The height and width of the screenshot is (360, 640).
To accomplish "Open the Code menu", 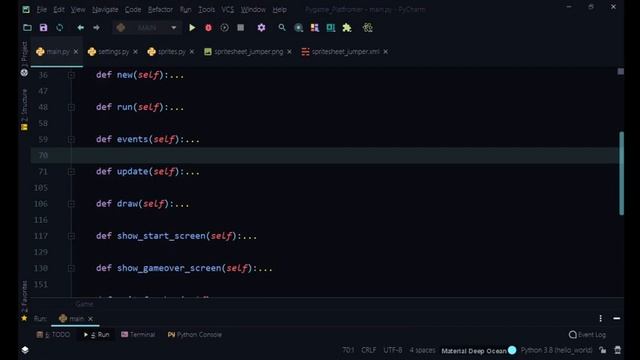I will click(x=133, y=9).
